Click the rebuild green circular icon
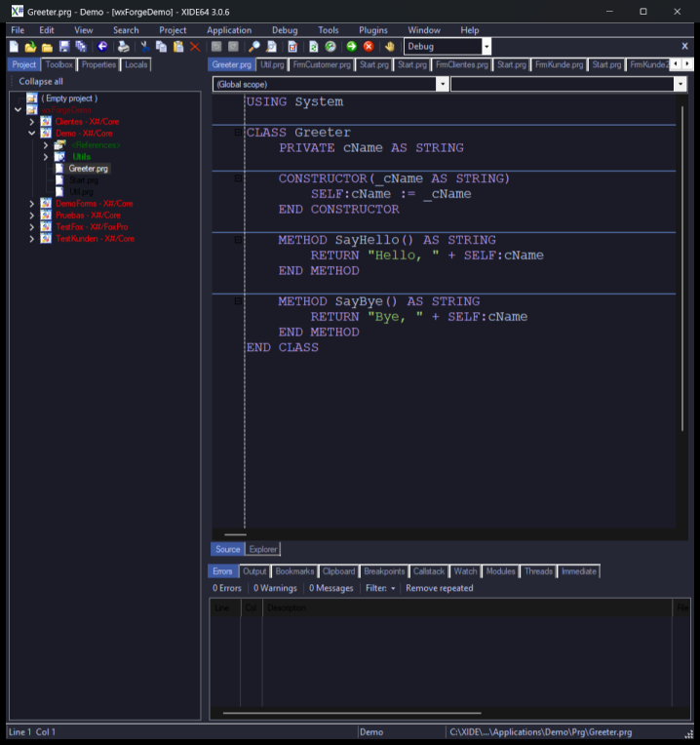 click(331, 47)
